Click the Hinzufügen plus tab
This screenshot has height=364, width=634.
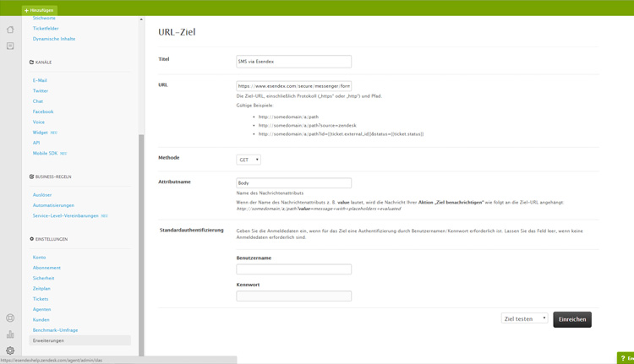39,10
